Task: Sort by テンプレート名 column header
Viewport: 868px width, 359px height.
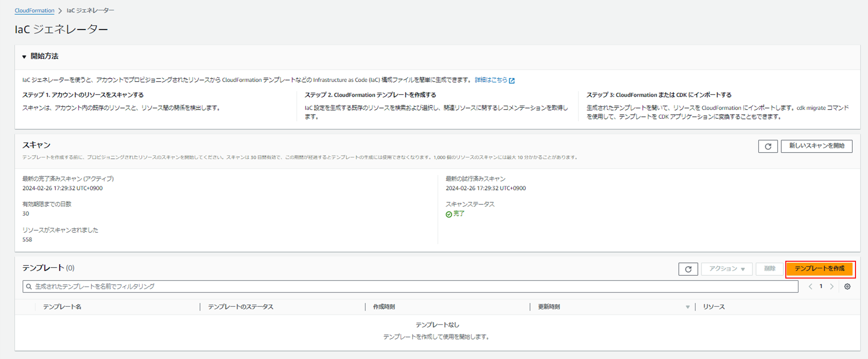Action: 62,307
